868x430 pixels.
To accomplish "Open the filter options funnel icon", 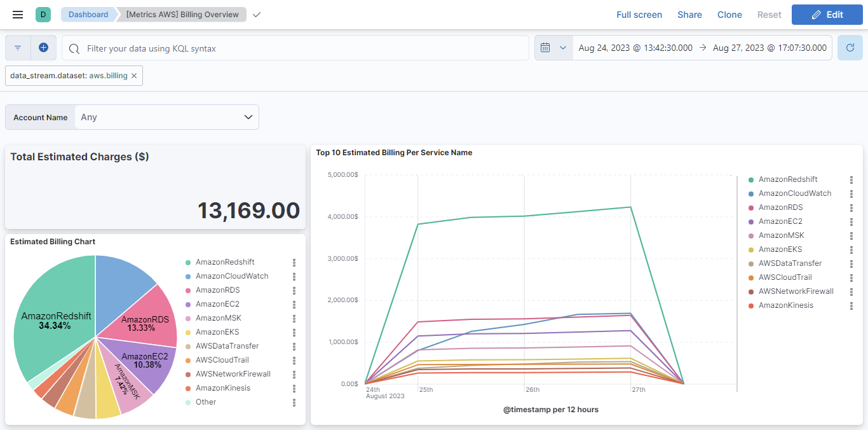I will 17,48.
